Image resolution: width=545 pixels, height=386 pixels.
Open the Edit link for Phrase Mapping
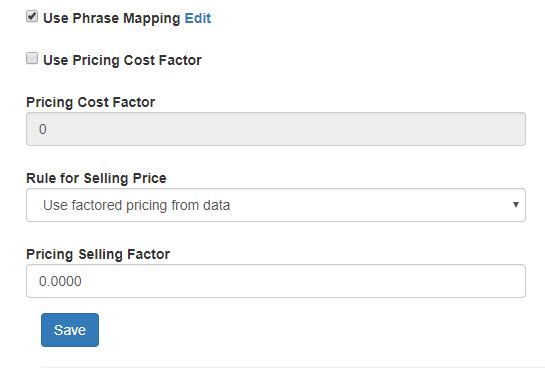[x=198, y=18]
